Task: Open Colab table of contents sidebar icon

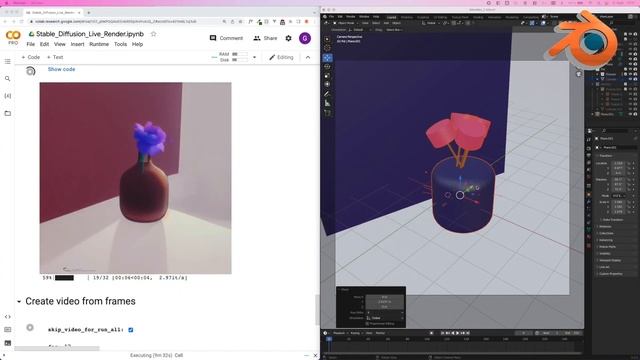Action: pos(7,61)
